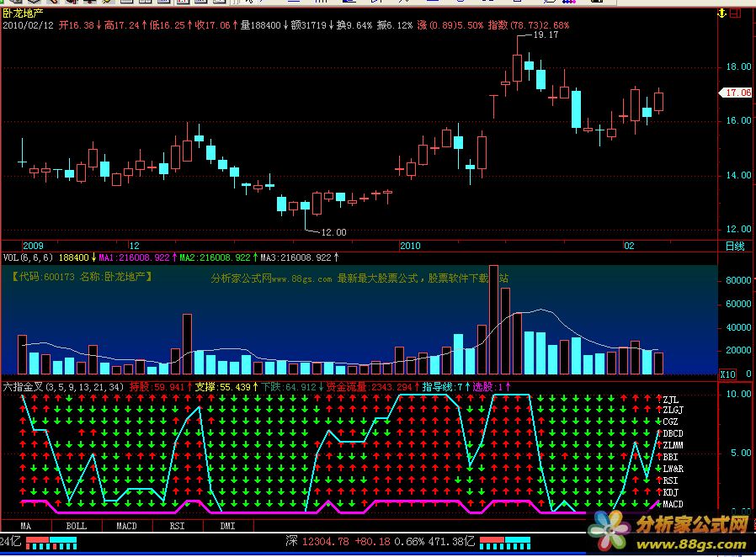This screenshot has height=557, width=756.
Task: Select the RSI indicator tab
Action: point(177,526)
